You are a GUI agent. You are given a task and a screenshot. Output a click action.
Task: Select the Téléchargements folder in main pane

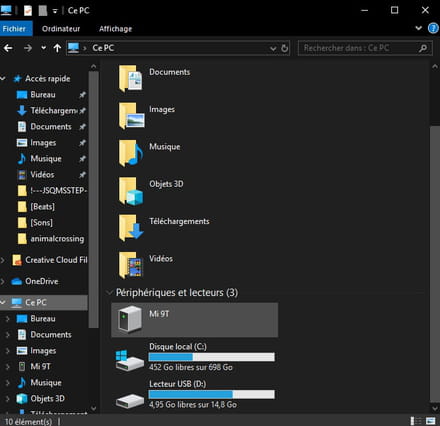pyautogui.click(x=164, y=227)
